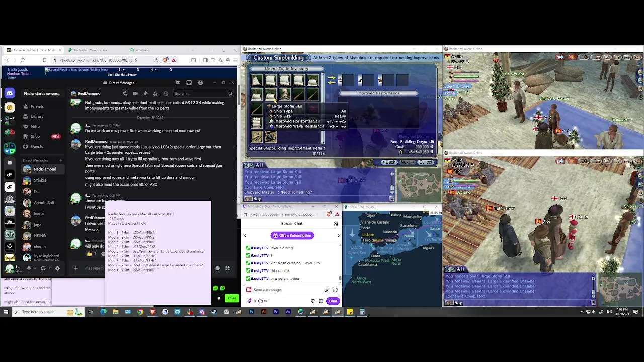Reload the browser page

click(22, 60)
